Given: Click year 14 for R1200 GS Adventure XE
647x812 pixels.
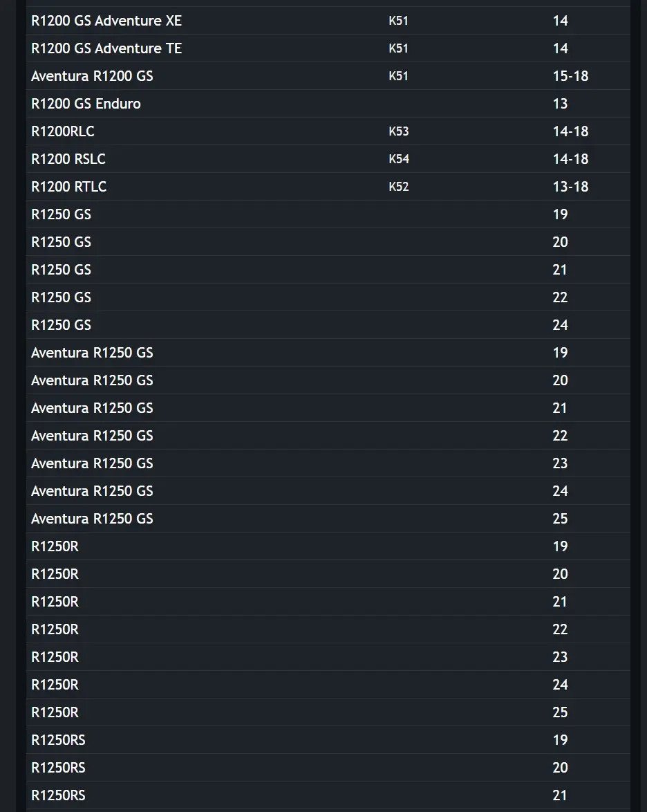Looking at the screenshot, I should click(x=560, y=21).
